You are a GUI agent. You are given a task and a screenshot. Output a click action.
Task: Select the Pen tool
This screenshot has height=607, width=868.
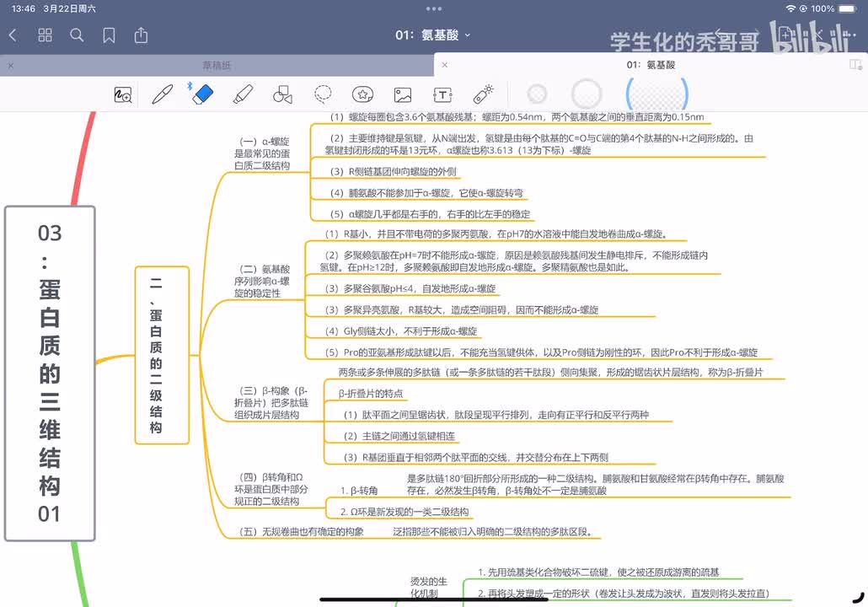tap(162, 94)
